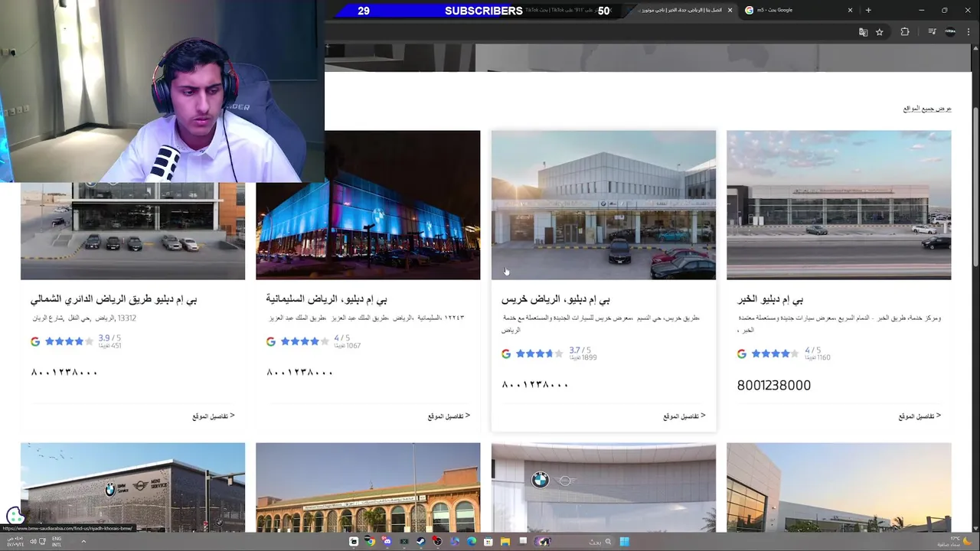Click the 'بي إم دبليو، الرياض خريس' title
Viewport: 980px width, 551px height.
pos(556,299)
